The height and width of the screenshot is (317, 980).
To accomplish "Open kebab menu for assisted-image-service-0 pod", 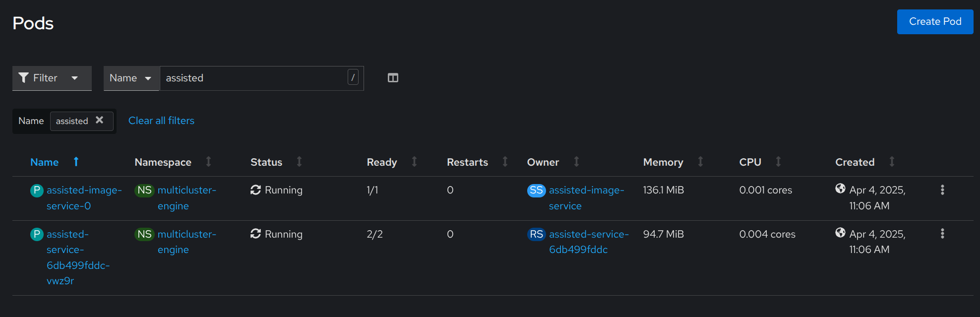I will coord(942,190).
